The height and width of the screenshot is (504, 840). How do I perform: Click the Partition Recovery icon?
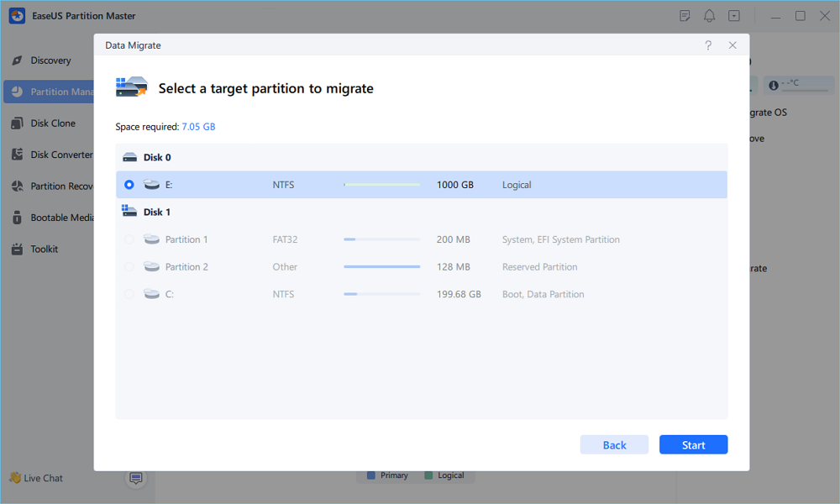click(17, 186)
